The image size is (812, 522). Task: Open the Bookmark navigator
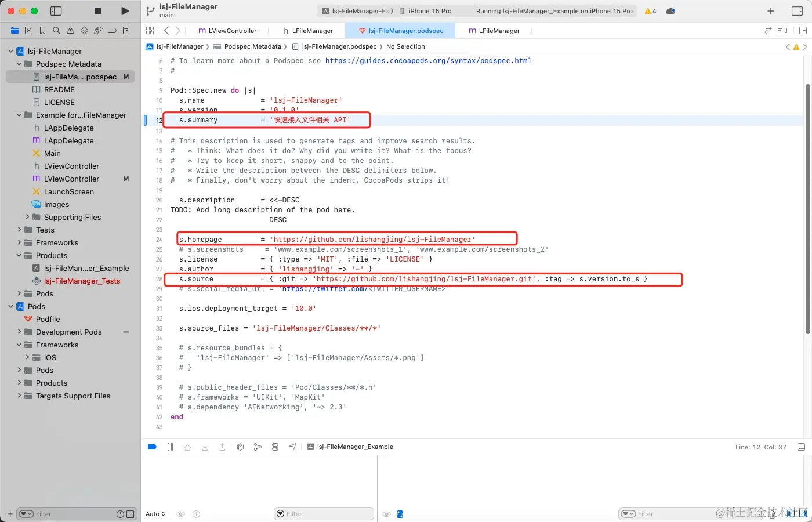click(x=42, y=30)
